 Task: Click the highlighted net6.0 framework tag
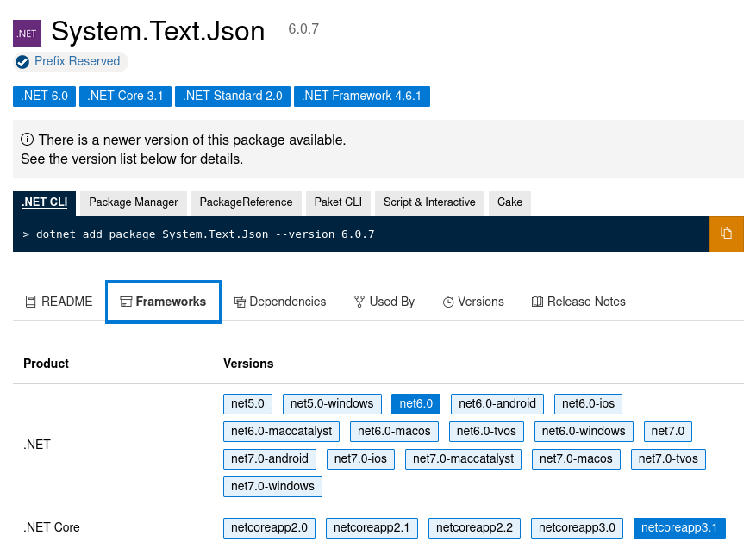click(416, 404)
